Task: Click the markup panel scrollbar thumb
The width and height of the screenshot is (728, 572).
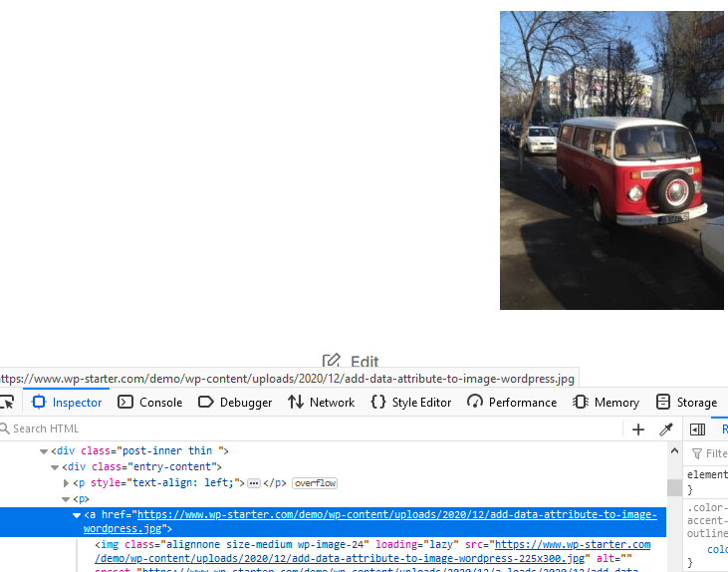Action: pos(674,487)
